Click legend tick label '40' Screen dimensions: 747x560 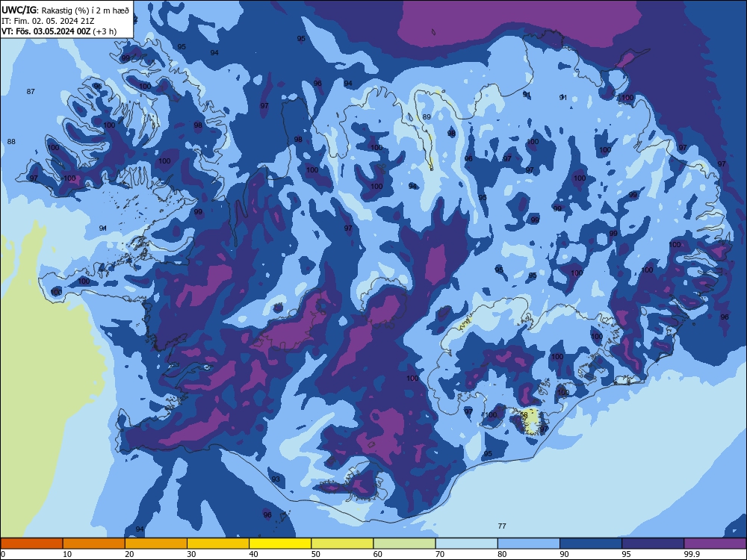pyautogui.click(x=253, y=554)
